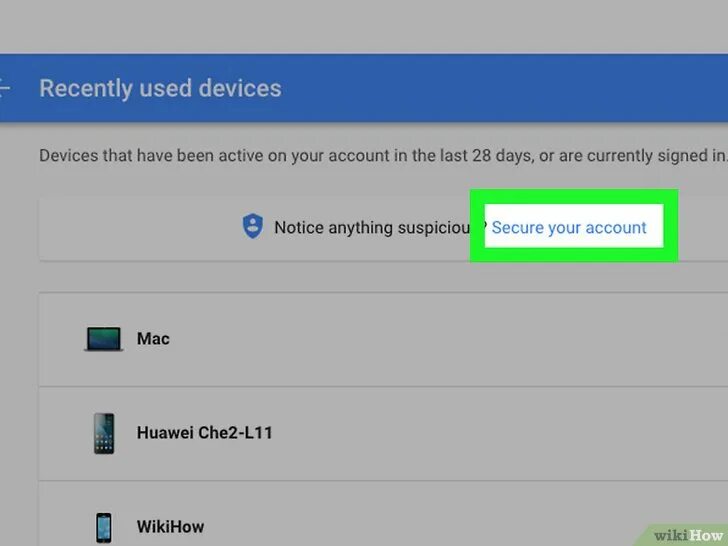
Task: Click the WikiHow device name label
Action: coord(170,527)
